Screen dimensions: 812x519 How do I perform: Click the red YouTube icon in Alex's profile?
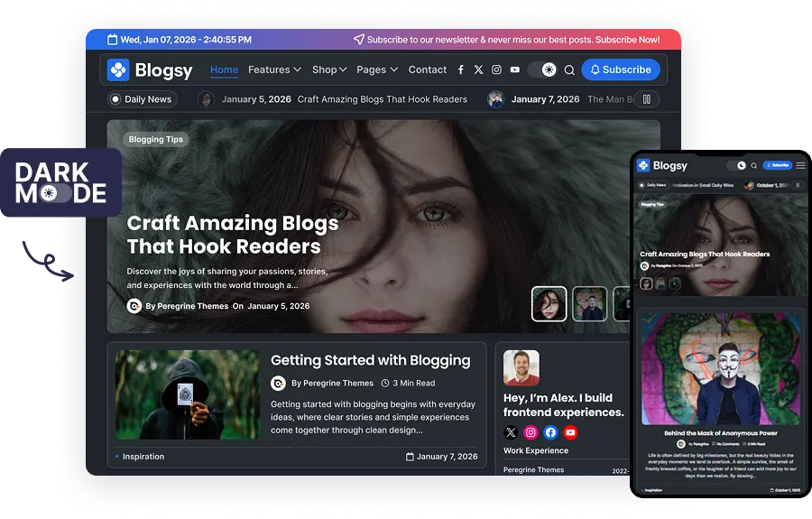point(570,432)
